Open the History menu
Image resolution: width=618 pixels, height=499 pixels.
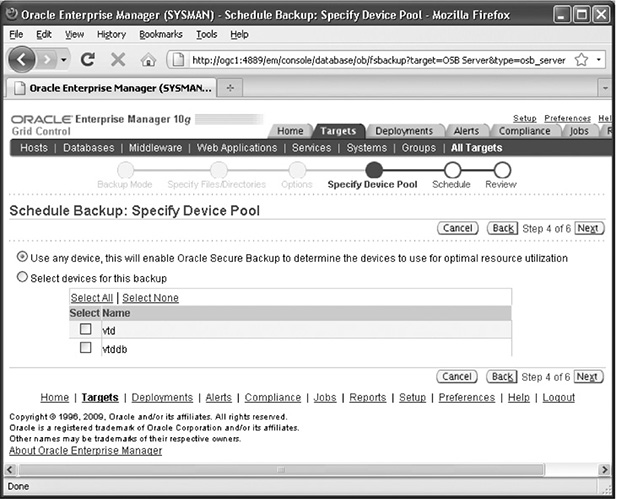tap(112, 35)
